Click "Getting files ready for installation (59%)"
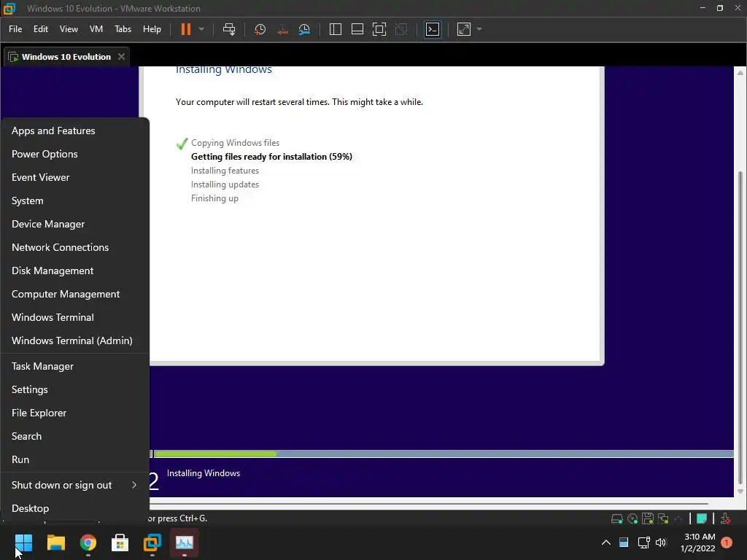Screen dimensions: 747x560 [271, 157]
